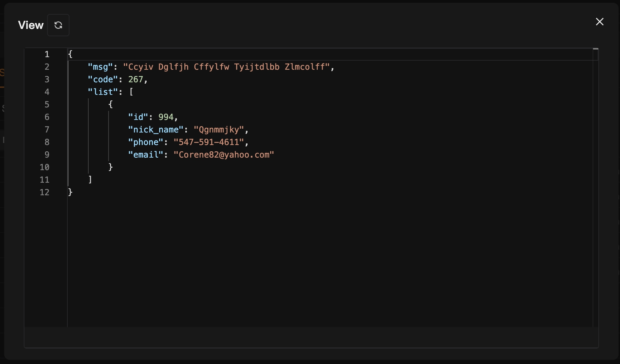
Task: Click line number 5 in the gutter
Action: (47, 105)
